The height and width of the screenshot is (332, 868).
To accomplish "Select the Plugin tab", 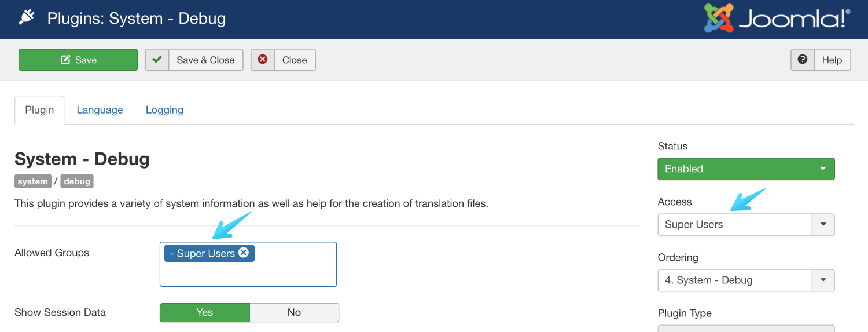I will click(39, 110).
